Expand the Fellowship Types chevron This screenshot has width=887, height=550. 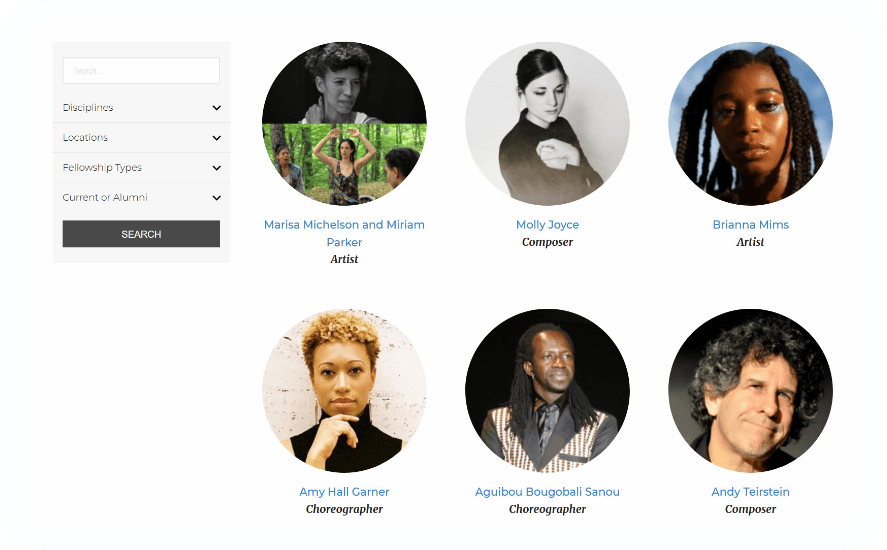tap(217, 167)
